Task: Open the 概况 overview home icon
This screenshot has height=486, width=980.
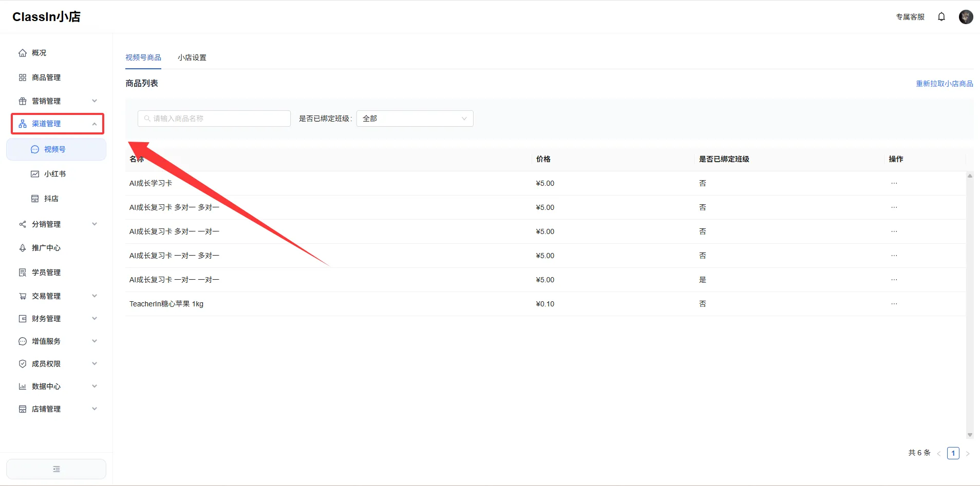Action: coord(23,53)
